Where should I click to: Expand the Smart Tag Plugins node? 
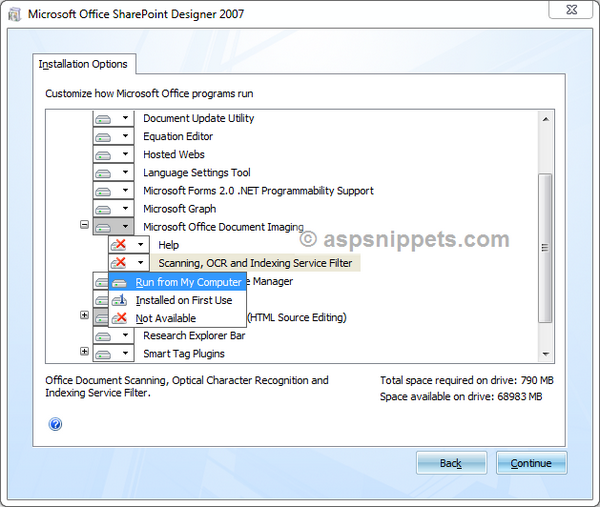click(85, 351)
